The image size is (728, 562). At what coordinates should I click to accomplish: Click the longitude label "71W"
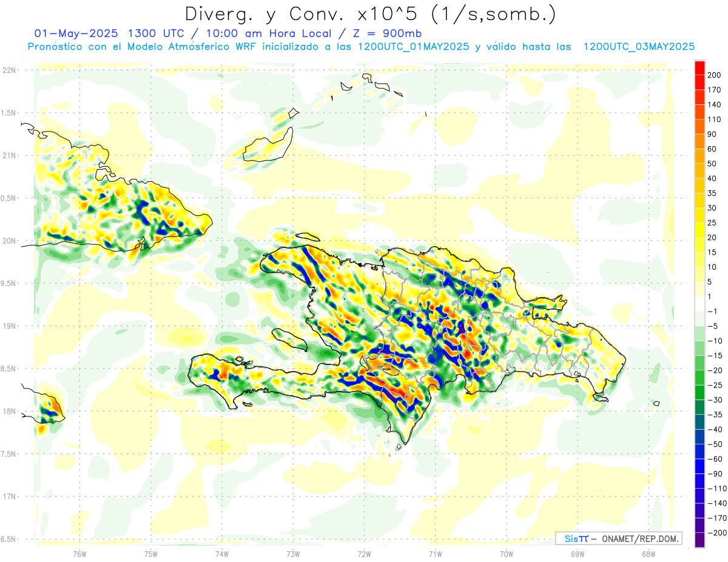435,554
